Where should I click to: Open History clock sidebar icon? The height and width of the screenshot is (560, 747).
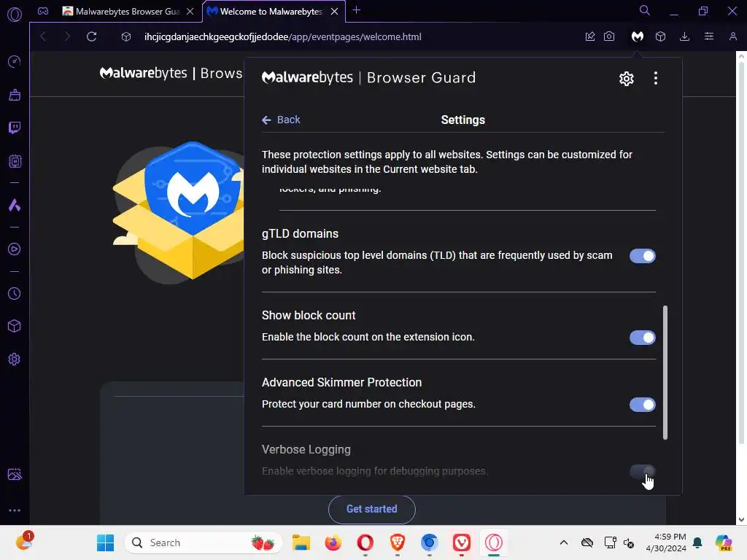tap(15, 293)
